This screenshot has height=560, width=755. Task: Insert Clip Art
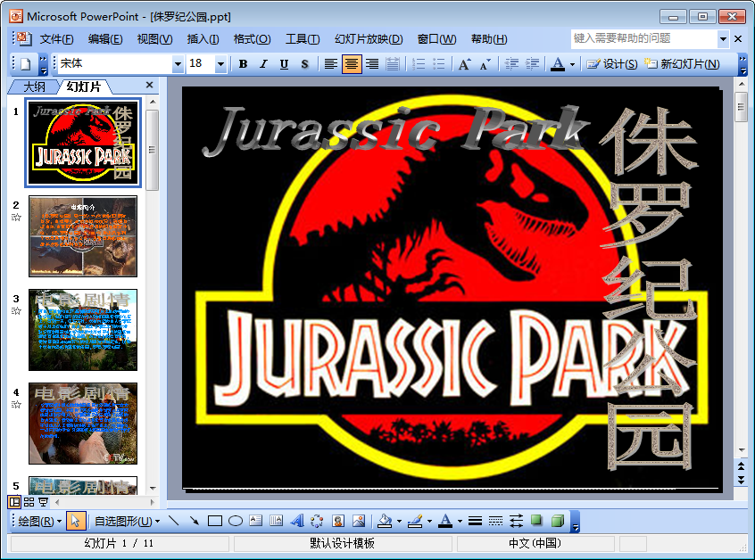click(338, 521)
